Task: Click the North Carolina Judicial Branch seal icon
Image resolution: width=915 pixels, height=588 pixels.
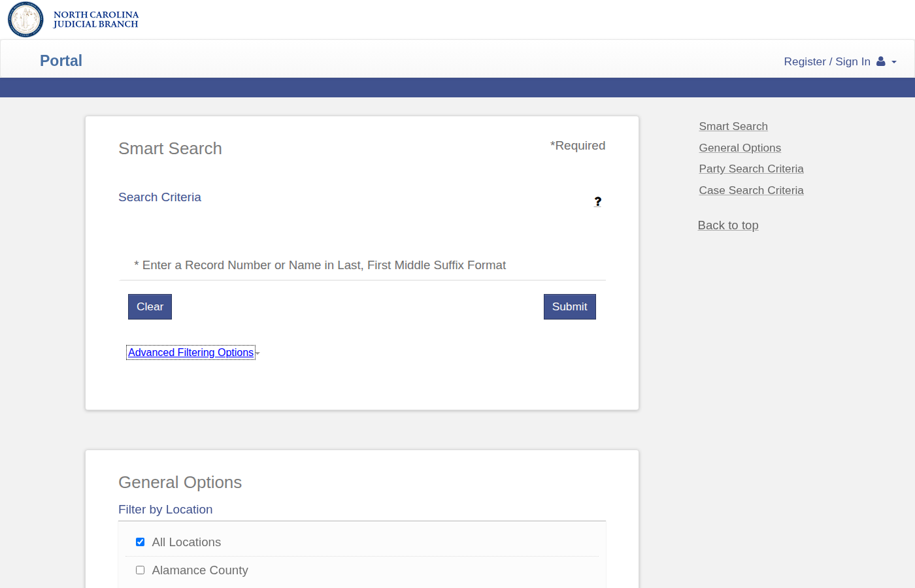Action: pyautogui.click(x=25, y=20)
